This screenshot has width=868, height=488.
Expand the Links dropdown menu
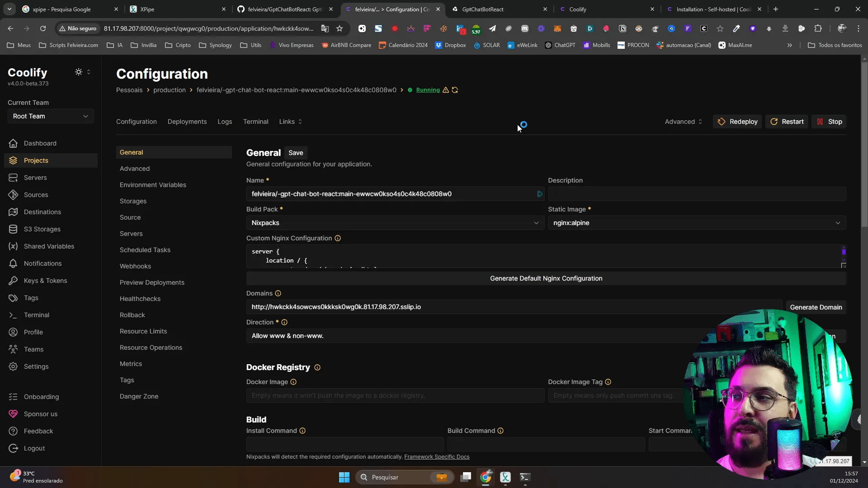click(x=291, y=122)
